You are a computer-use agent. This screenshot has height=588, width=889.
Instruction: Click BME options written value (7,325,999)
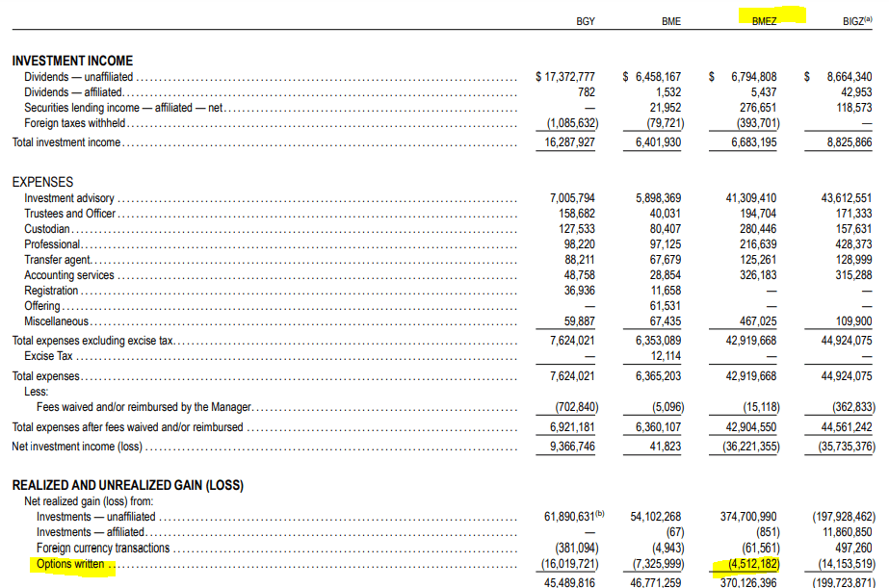point(658,564)
